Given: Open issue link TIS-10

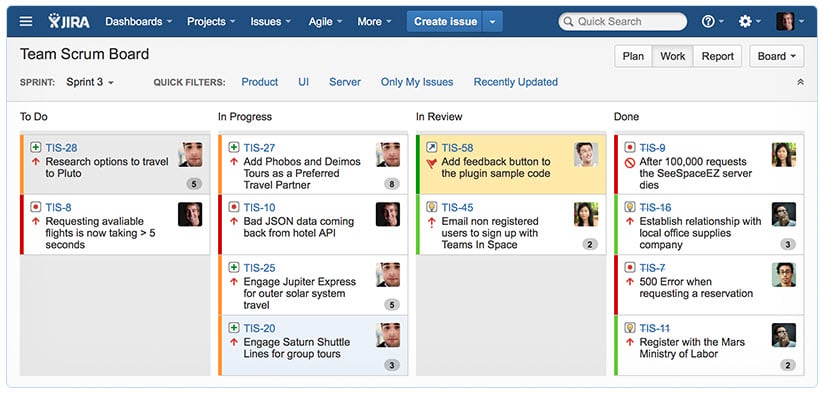Looking at the screenshot, I should coord(259,208).
